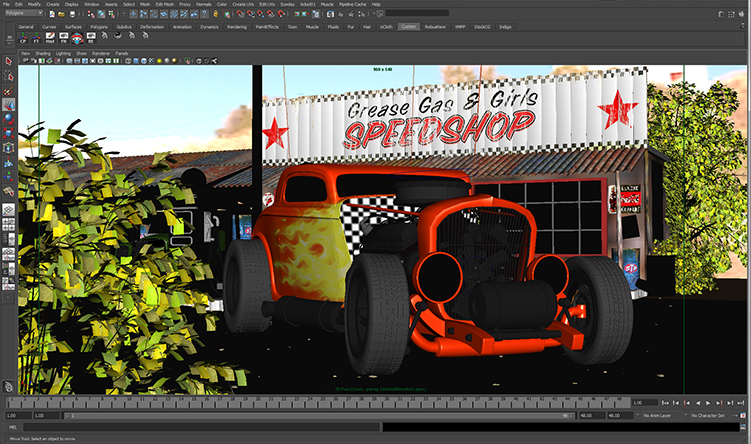Click the Hist shelf icon

click(50, 38)
